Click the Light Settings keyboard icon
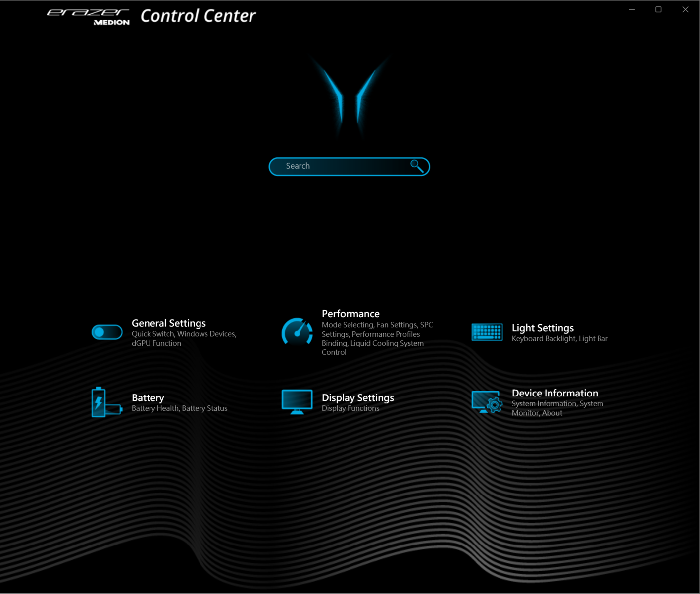 click(487, 332)
